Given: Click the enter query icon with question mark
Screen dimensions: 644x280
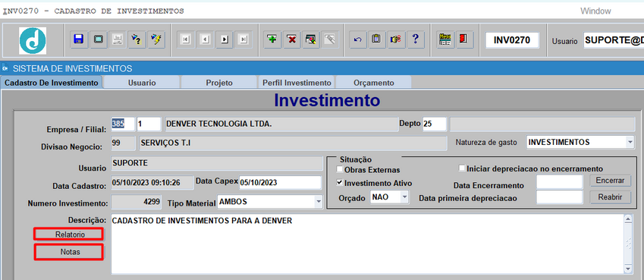Looking at the screenshot, I should pyautogui.click(x=137, y=39).
